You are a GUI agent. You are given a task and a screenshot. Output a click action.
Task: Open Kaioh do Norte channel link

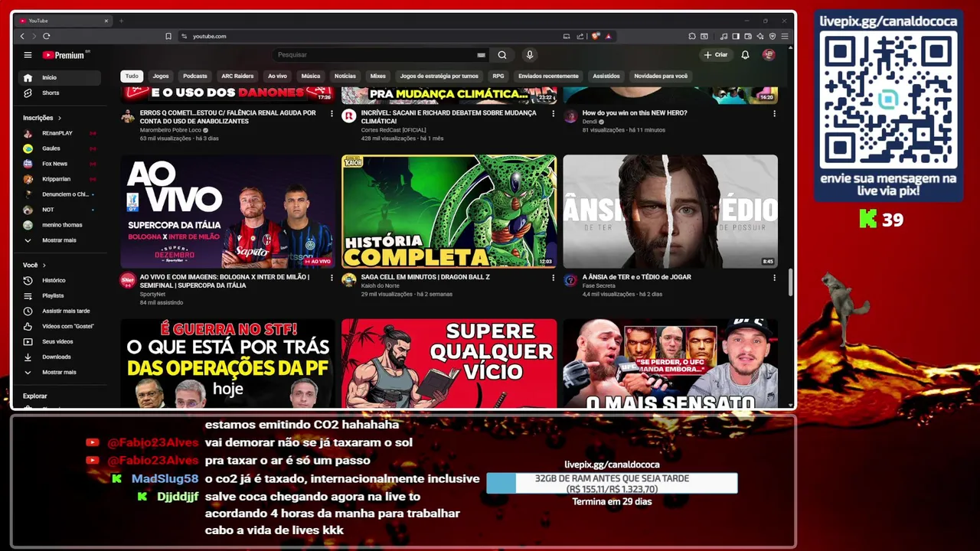click(x=381, y=285)
